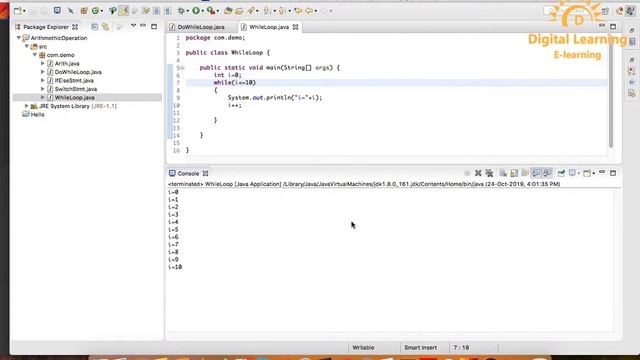Minimize the Console view
640x360 pixels.
[602, 173]
